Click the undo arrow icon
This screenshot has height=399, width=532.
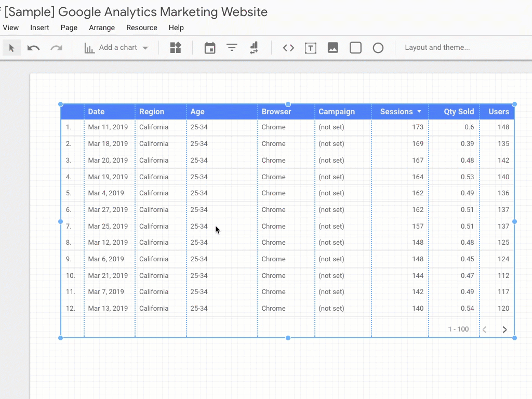tap(33, 48)
